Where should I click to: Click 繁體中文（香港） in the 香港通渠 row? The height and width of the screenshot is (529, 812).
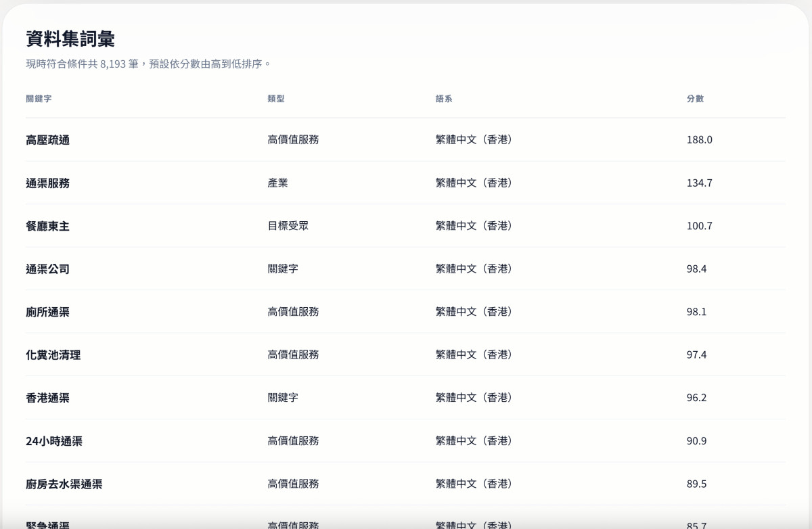[474, 398]
